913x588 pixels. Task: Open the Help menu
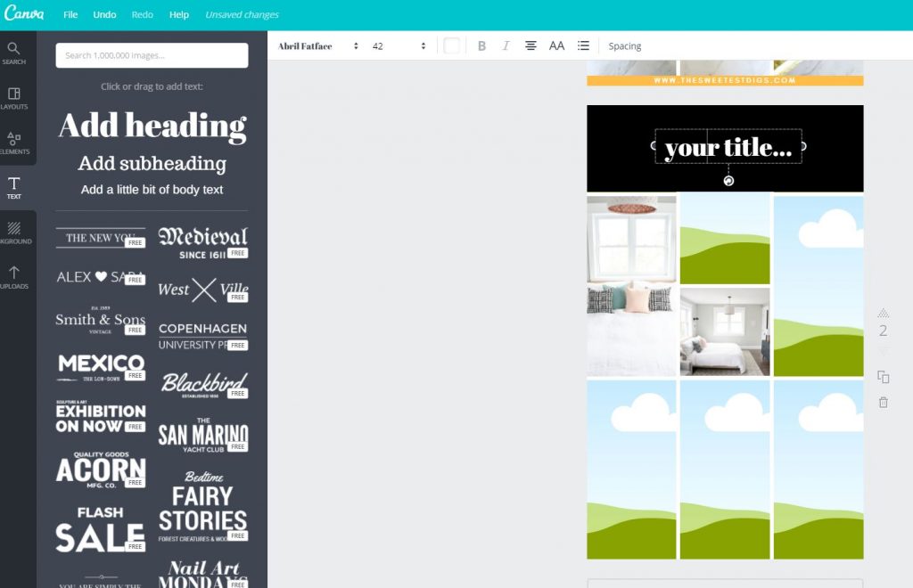pos(179,14)
